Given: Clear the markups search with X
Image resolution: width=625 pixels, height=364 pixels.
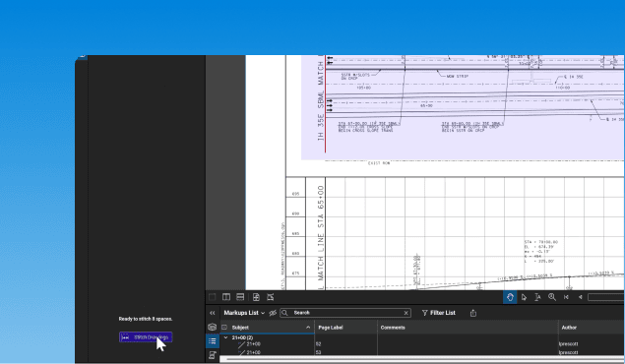Looking at the screenshot, I should (x=406, y=313).
